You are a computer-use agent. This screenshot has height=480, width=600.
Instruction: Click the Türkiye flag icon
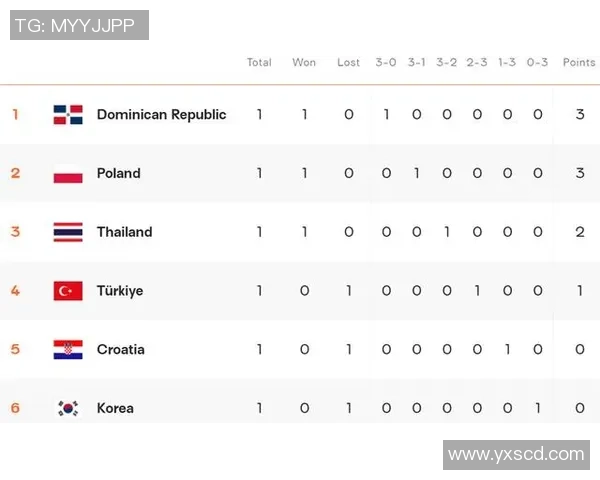click(68, 291)
